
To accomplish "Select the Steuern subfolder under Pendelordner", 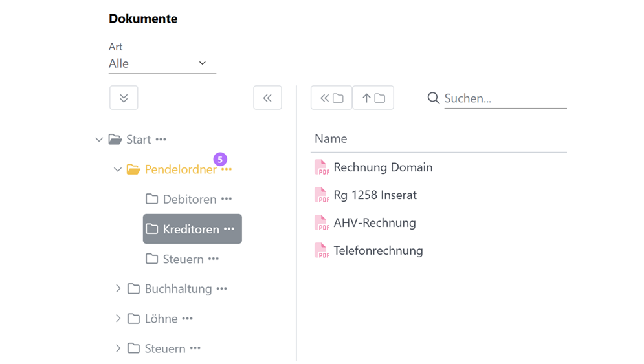I will [183, 259].
